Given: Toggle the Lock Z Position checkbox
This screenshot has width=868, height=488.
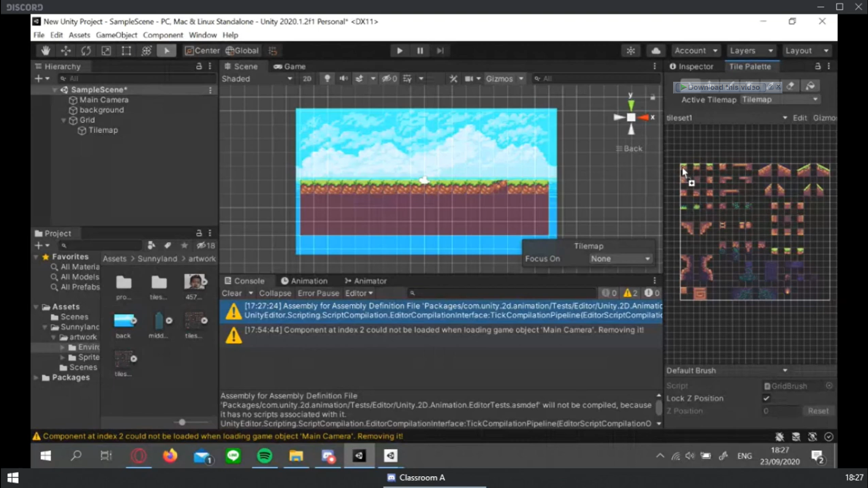Looking at the screenshot, I should point(766,398).
